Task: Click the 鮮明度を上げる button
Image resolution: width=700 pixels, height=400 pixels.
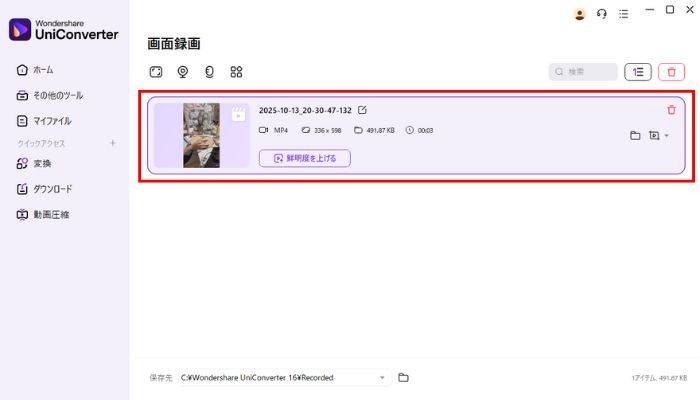Action: [304, 158]
